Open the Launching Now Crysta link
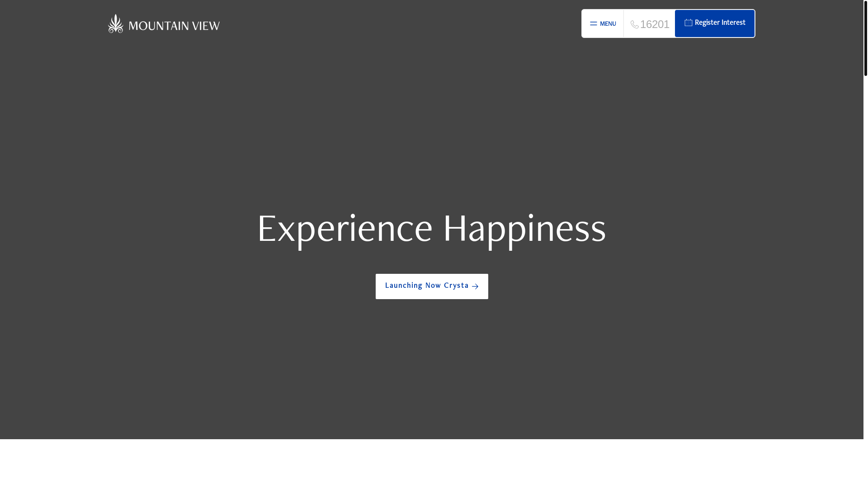The width and height of the screenshot is (868, 488). [x=432, y=286]
